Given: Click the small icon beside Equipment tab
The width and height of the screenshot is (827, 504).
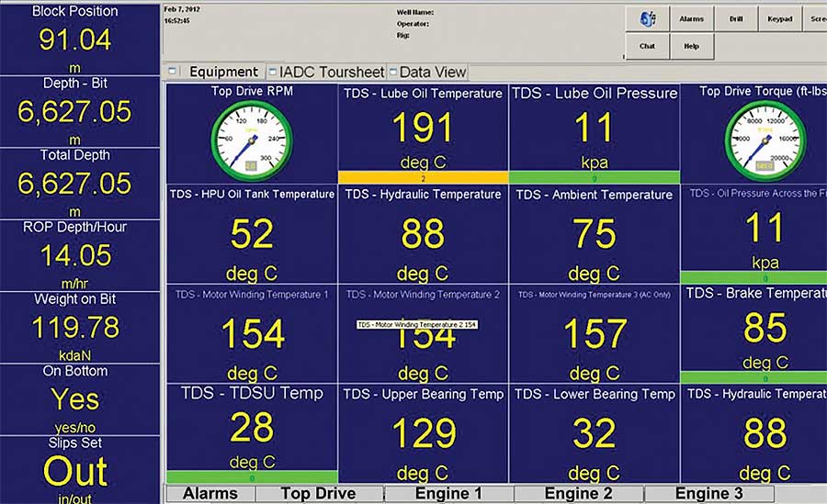Looking at the screenshot, I should (x=174, y=72).
